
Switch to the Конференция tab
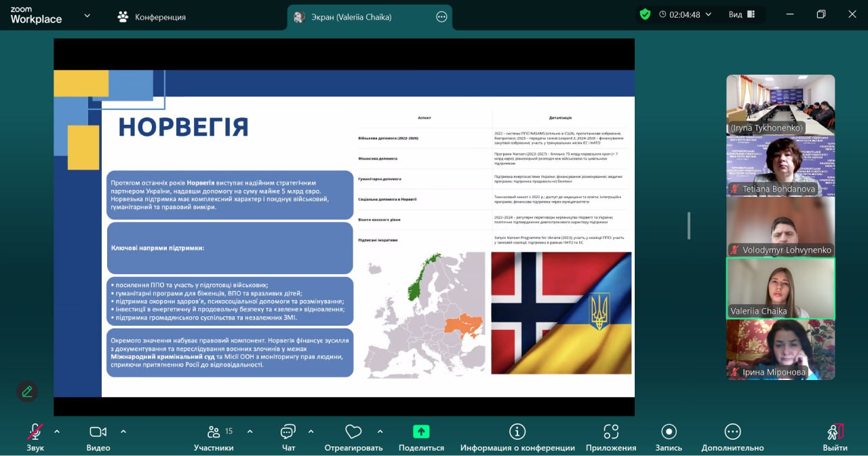[151, 17]
